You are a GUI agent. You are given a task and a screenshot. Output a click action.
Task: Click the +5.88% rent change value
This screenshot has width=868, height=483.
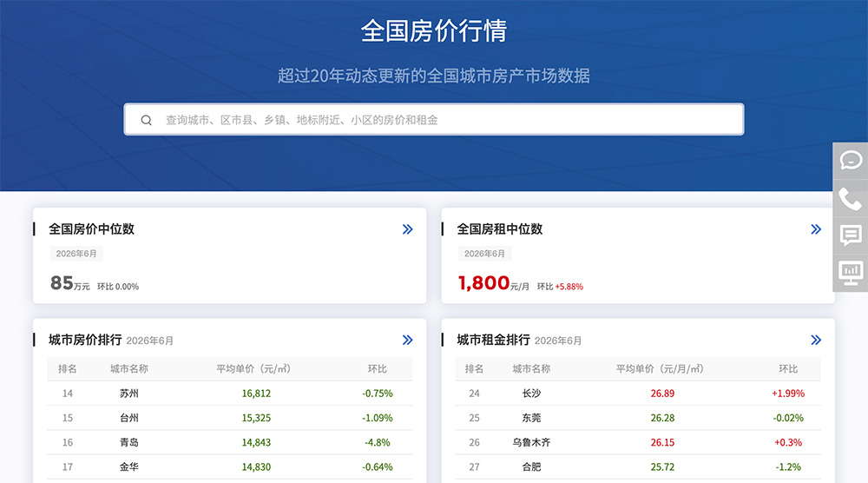[x=569, y=287]
